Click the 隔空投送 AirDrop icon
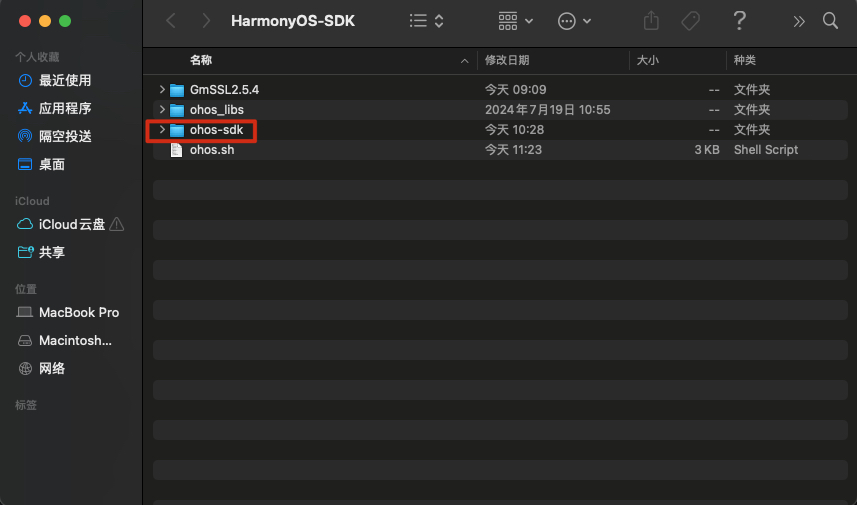Viewport: 857px width, 505px height. (x=25, y=136)
